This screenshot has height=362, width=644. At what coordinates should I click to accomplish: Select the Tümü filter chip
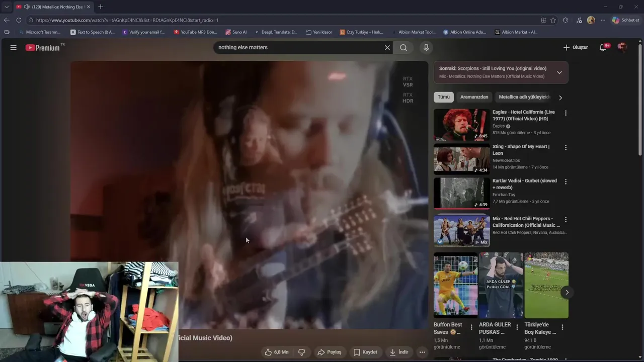pyautogui.click(x=444, y=97)
